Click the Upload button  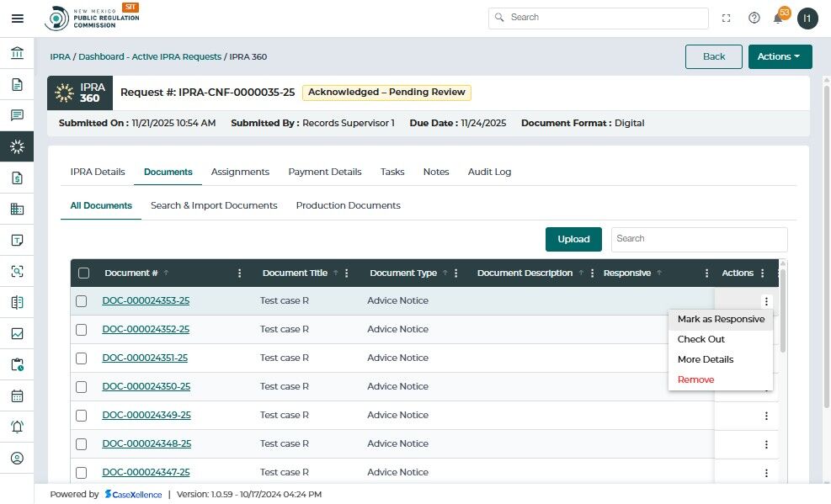pos(573,239)
